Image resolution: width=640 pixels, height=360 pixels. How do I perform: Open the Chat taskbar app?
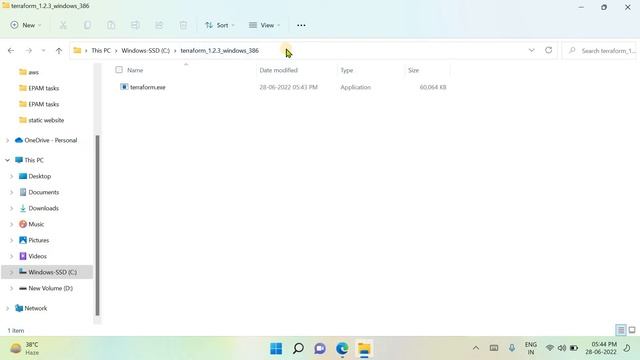pos(320,349)
